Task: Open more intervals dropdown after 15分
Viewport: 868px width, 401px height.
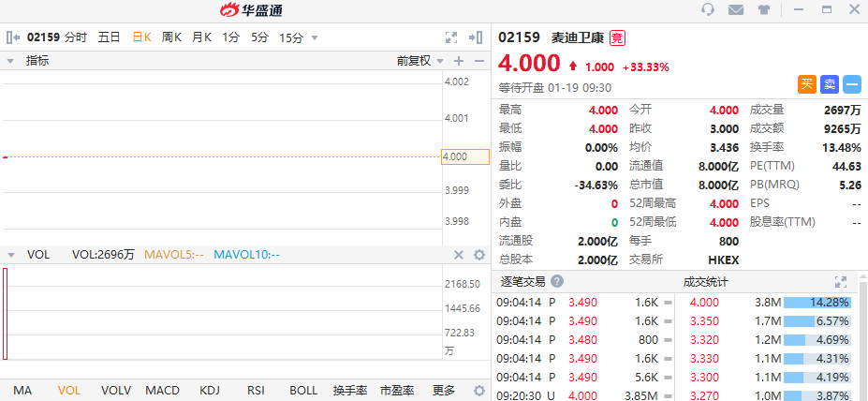Action: (315, 38)
